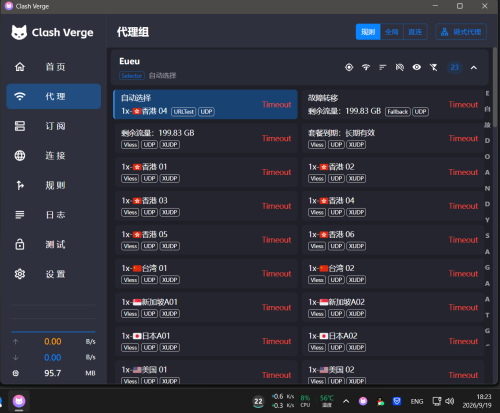Click the Selector tag under Eueu

[x=132, y=76]
